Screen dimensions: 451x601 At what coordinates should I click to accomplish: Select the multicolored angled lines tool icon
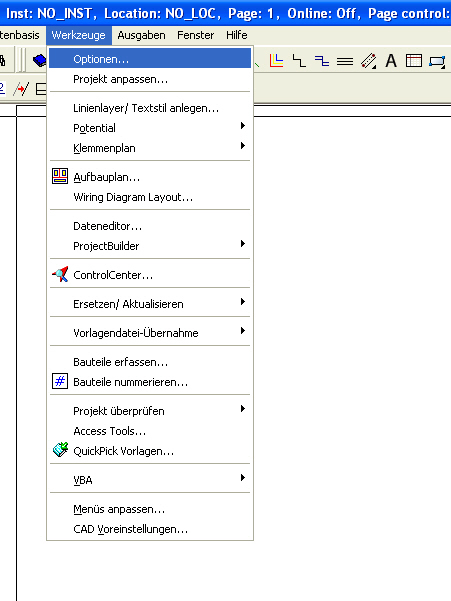276,61
